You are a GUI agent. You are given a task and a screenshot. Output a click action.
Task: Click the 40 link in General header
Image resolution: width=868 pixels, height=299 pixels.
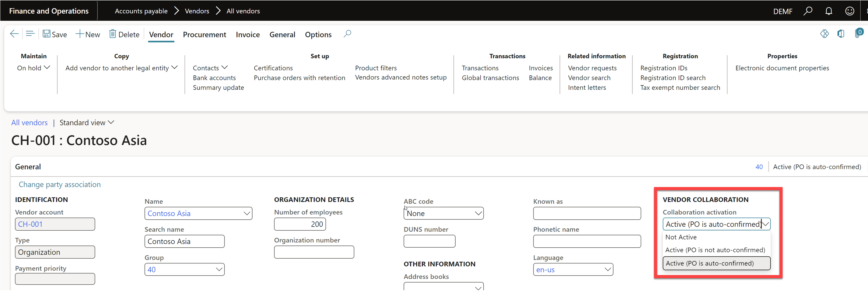point(759,167)
